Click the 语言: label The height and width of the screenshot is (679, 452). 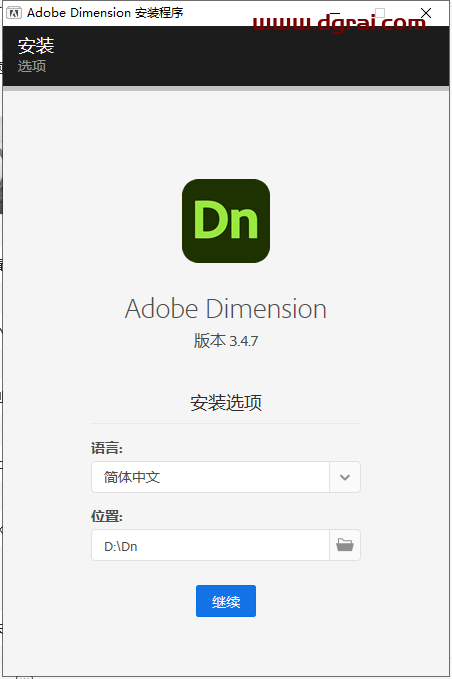click(107, 448)
